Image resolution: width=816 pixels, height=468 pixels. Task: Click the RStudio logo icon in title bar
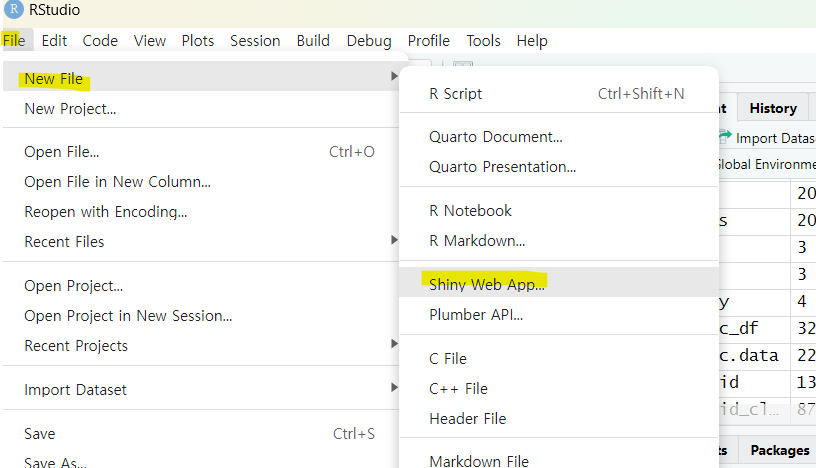14,9
